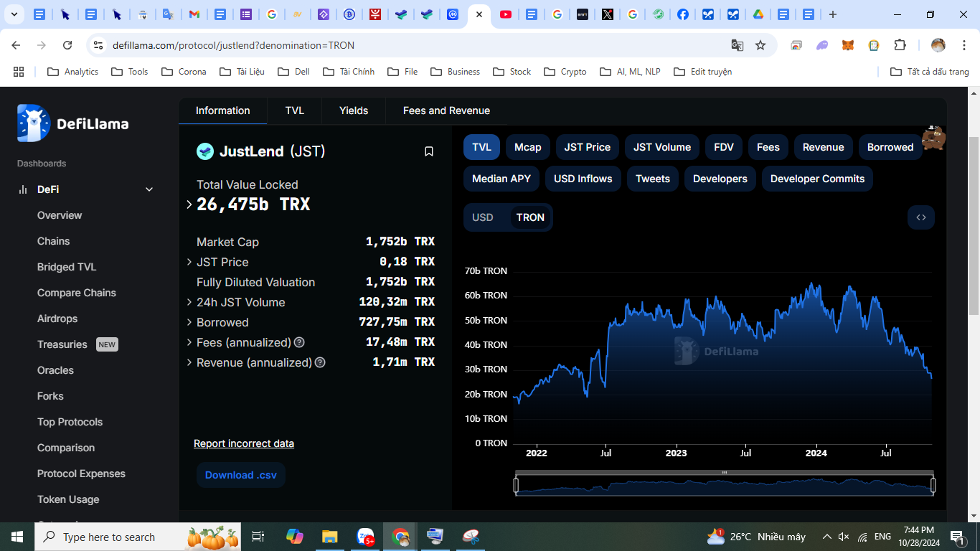Open a new browser tab
The image size is (980, 551).
(x=832, y=14)
